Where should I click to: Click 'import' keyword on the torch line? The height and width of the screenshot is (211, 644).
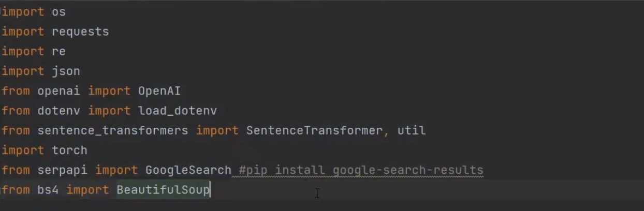tap(23, 150)
